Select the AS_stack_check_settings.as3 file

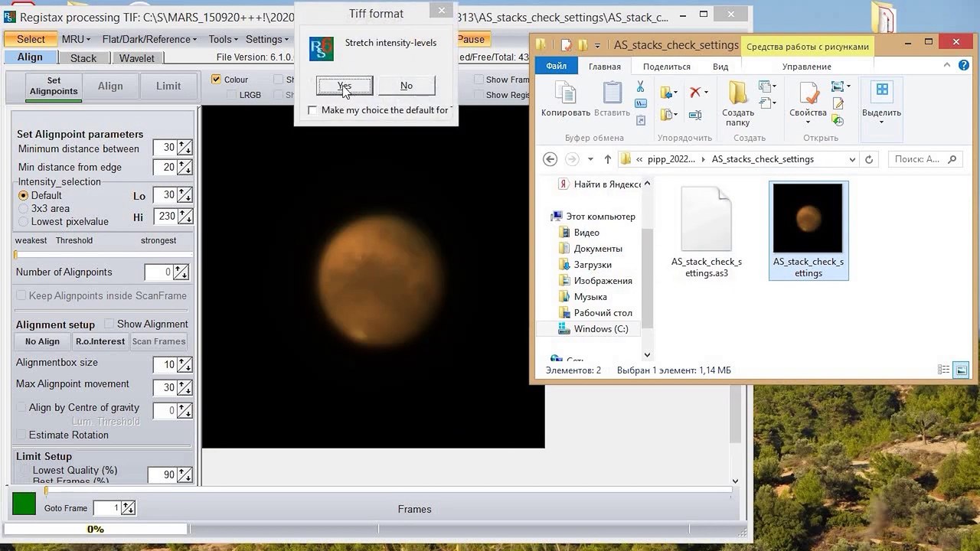(x=707, y=231)
